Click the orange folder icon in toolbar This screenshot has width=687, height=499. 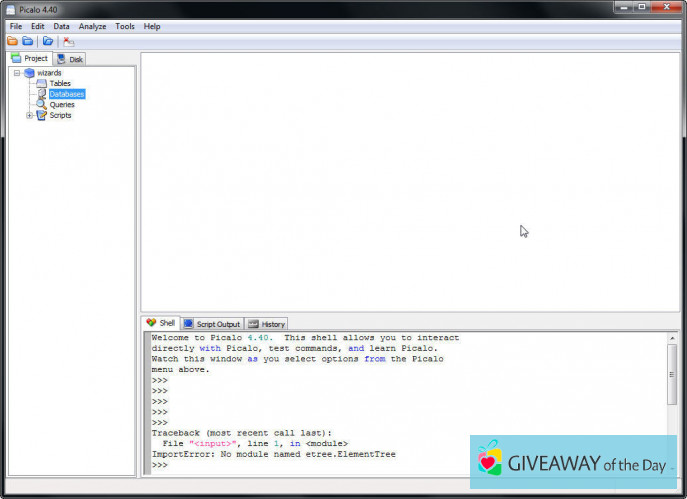(x=12, y=41)
